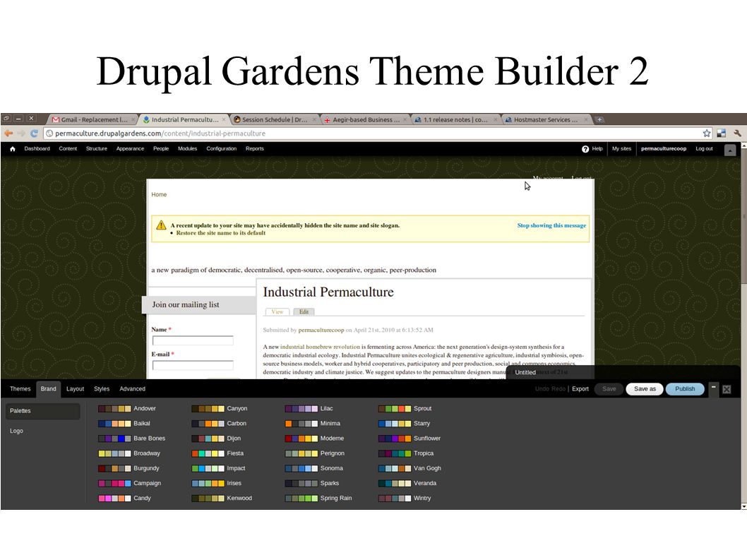
Task: Switch to Gmail browser tab
Action: [x=92, y=119]
